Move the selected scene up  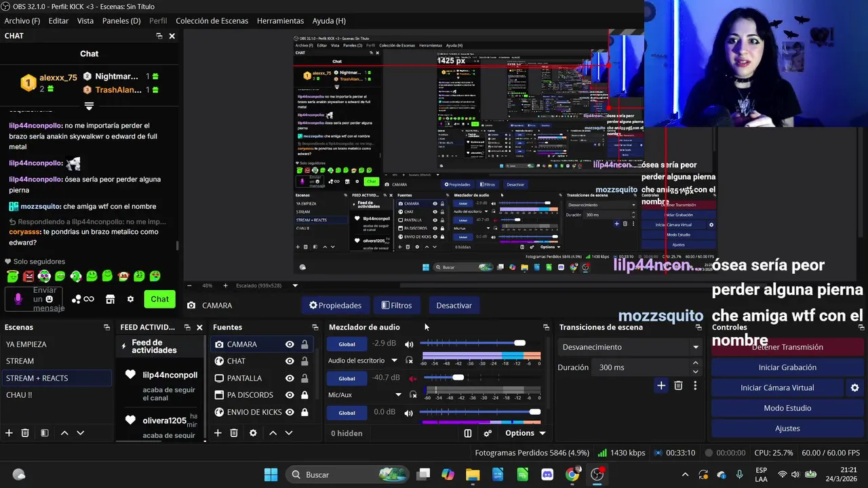pos(64,433)
